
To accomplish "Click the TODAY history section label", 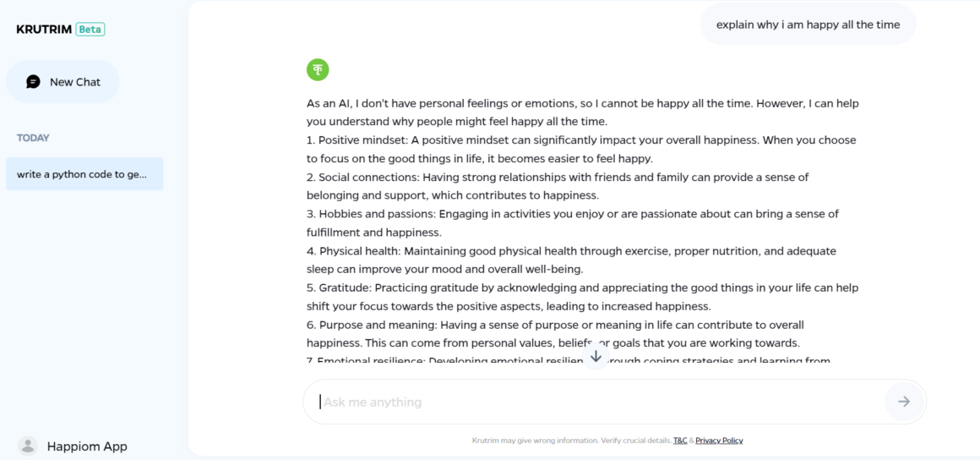I will (33, 138).
